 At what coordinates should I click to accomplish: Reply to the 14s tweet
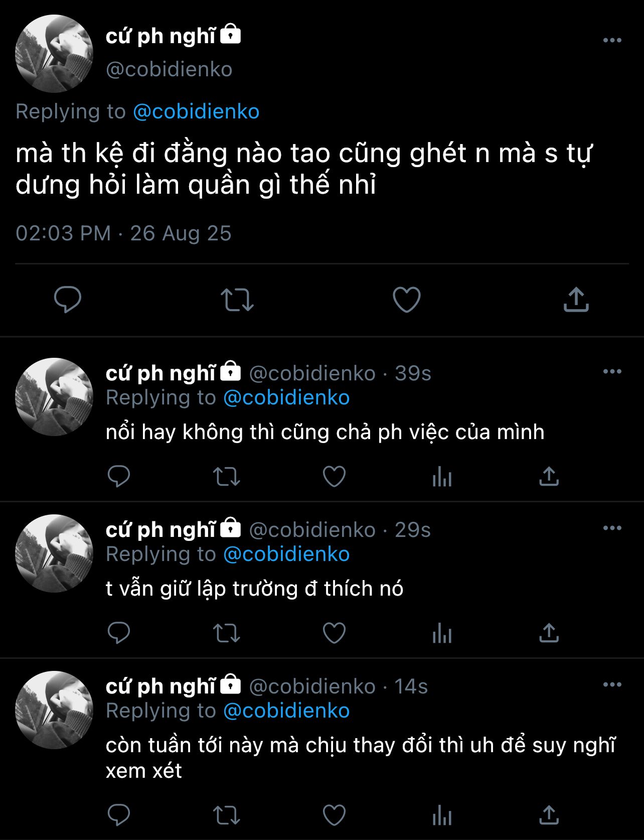pyautogui.click(x=119, y=815)
